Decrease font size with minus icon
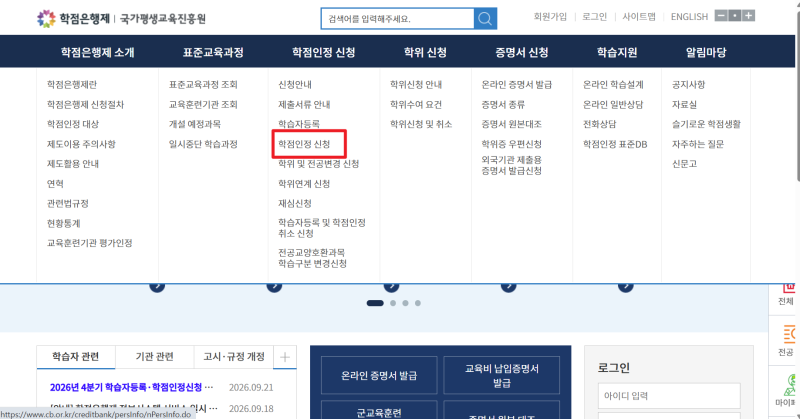 pyautogui.click(x=721, y=15)
